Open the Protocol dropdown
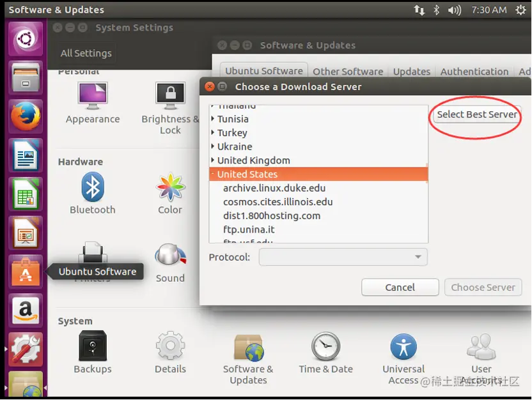The height and width of the screenshot is (400, 532). 343,257
